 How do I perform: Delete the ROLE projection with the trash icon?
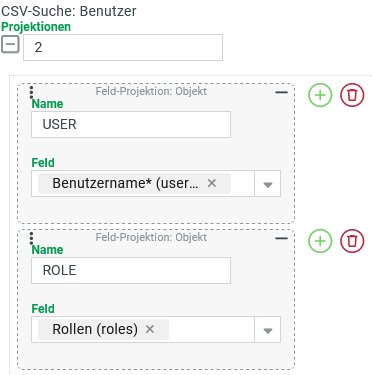pyautogui.click(x=352, y=241)
